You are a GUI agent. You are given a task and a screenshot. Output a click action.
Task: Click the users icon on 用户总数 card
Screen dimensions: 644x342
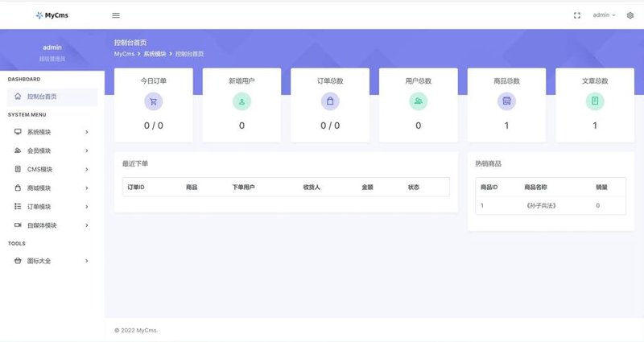[418, 101]
